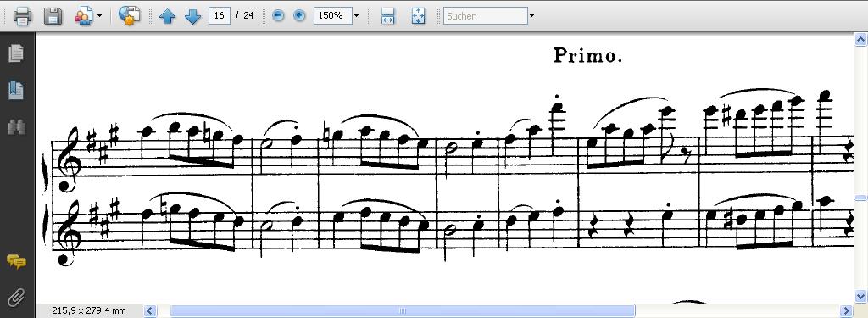Click the Save floppy disk icon

pyautogui.click(x=53, y=15)
